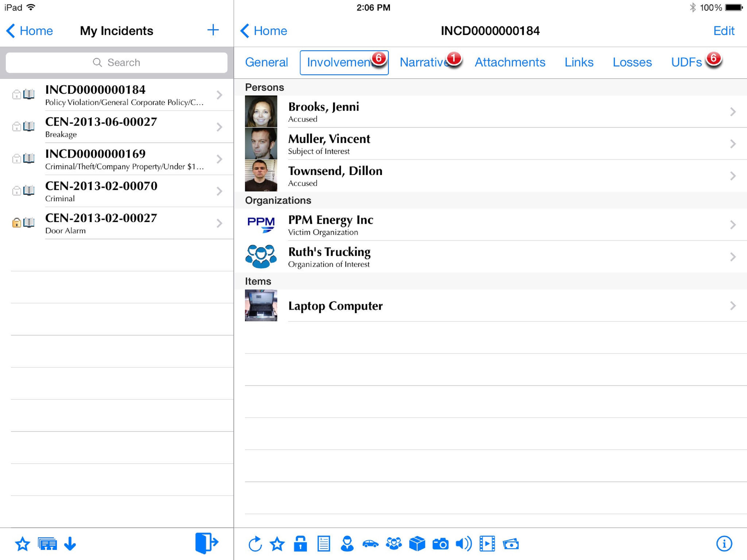Open chevron for Laptop Computer
Screen dimensions: 747x560
[733, 306]
